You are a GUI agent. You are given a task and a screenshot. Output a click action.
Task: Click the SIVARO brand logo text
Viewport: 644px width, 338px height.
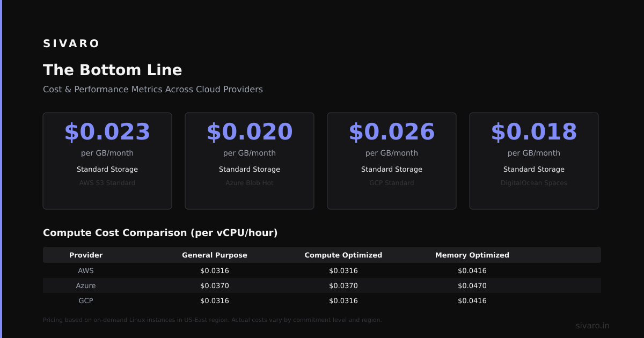(x=71, y=43)
